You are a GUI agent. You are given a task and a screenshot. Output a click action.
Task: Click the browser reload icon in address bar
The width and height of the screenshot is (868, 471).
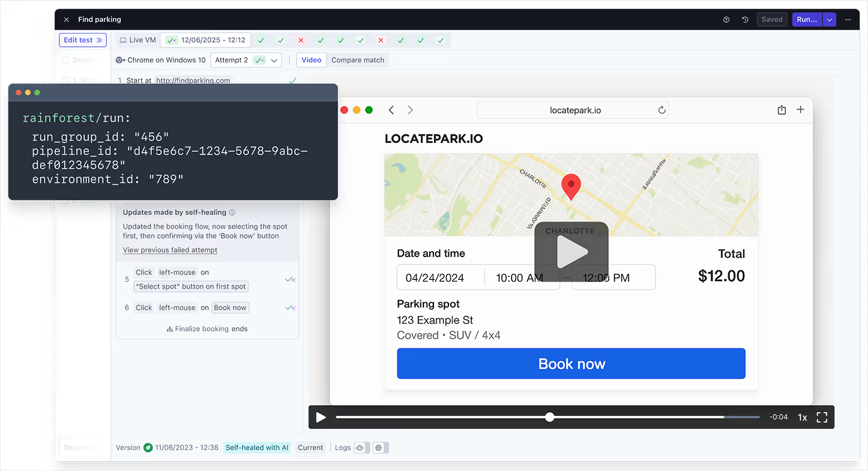pyautogui.click(x=662, y=110)
